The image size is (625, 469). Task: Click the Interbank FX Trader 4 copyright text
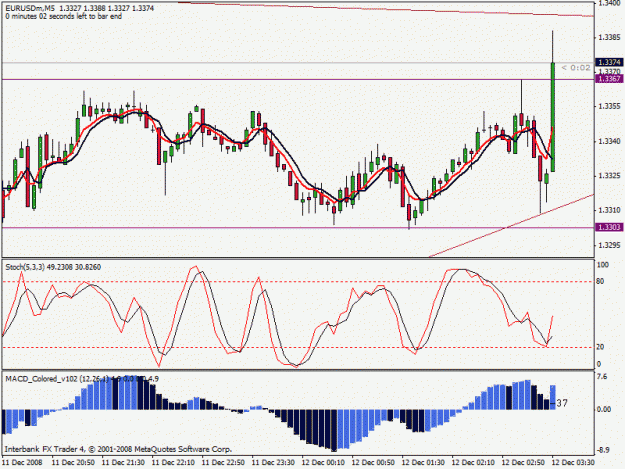[x=118, y=449]
